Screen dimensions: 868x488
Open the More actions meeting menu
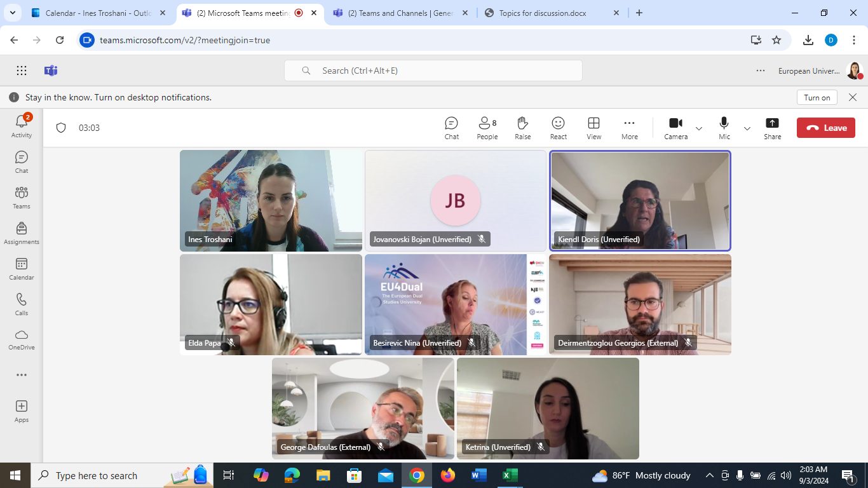[629, 128]
